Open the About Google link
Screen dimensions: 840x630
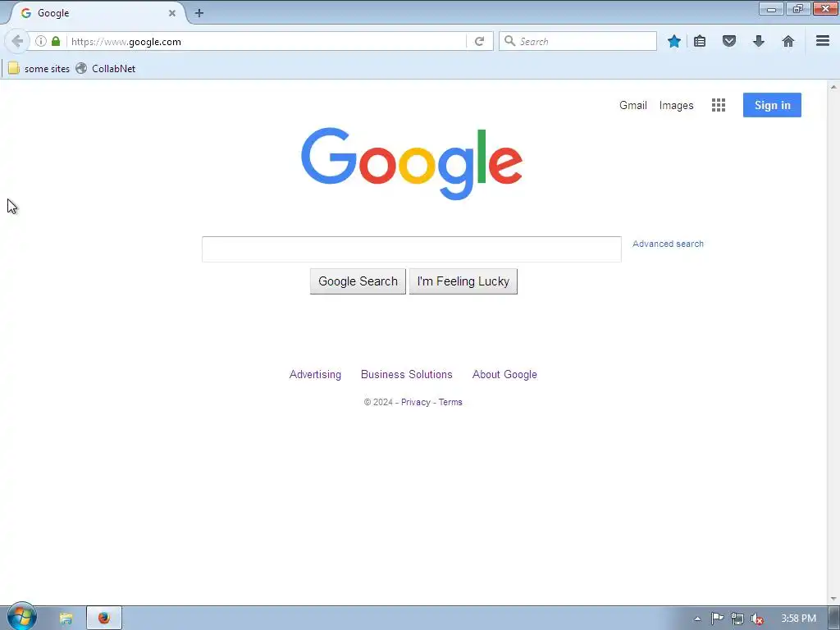click(x=504, y=374)
